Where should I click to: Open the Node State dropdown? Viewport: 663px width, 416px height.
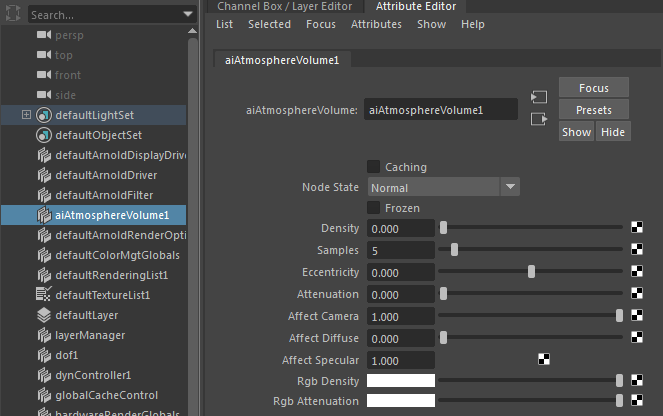click(x=444, y=187)
